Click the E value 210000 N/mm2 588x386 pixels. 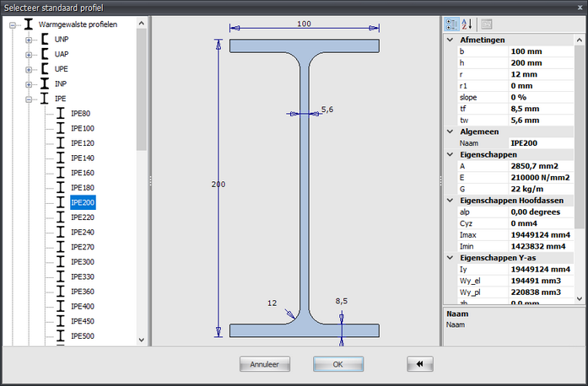(x=541, y=178)
